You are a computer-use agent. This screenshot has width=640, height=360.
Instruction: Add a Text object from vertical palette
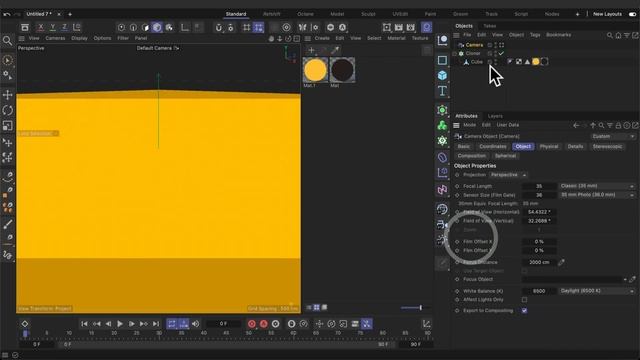pos(442,91)
